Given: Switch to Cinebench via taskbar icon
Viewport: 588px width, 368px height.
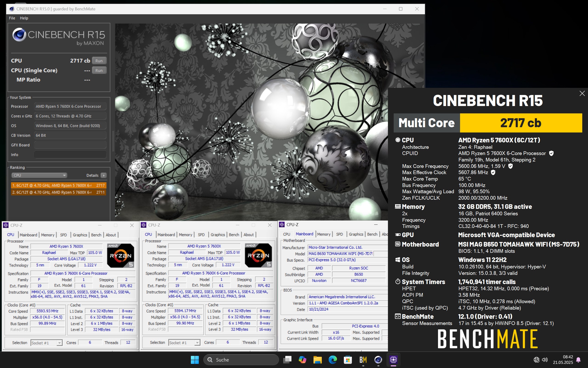Looking at the screenshot, I should click(378, 360).
